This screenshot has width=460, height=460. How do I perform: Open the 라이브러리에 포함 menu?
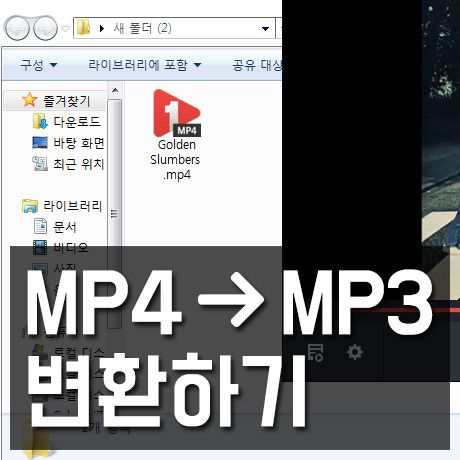pyautogui.click(x=144, y=65)
